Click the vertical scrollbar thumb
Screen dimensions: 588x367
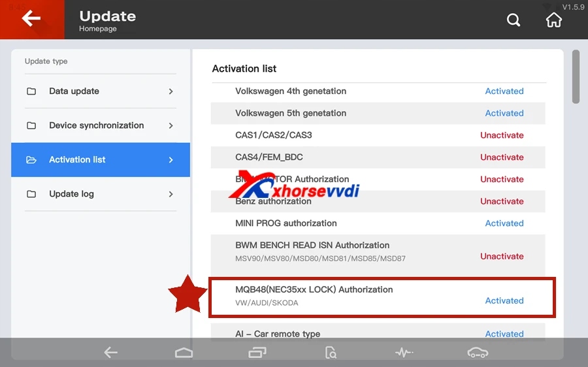coord(576,76)
